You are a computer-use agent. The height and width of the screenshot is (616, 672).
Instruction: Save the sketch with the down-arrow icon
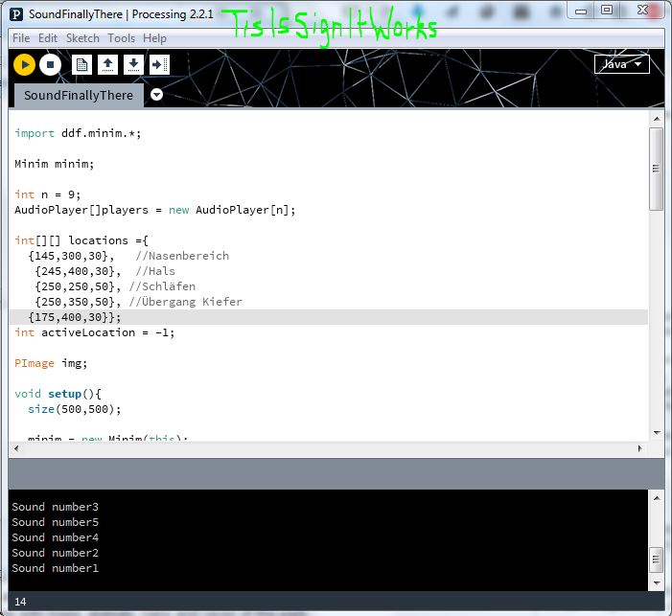click(x=133, y=64)
